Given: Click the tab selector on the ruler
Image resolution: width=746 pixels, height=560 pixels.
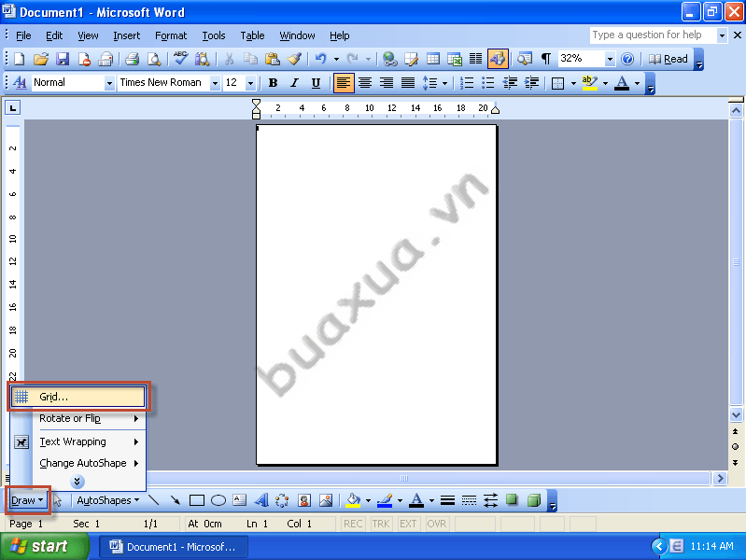Looking at the screenshot, I should (x=13, y=108).
